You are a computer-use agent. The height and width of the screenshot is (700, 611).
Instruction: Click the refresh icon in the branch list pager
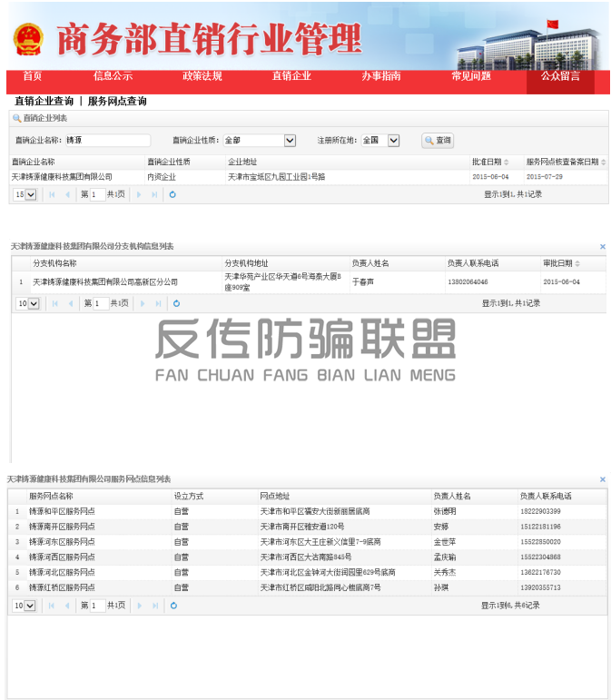tap(176, 303)
